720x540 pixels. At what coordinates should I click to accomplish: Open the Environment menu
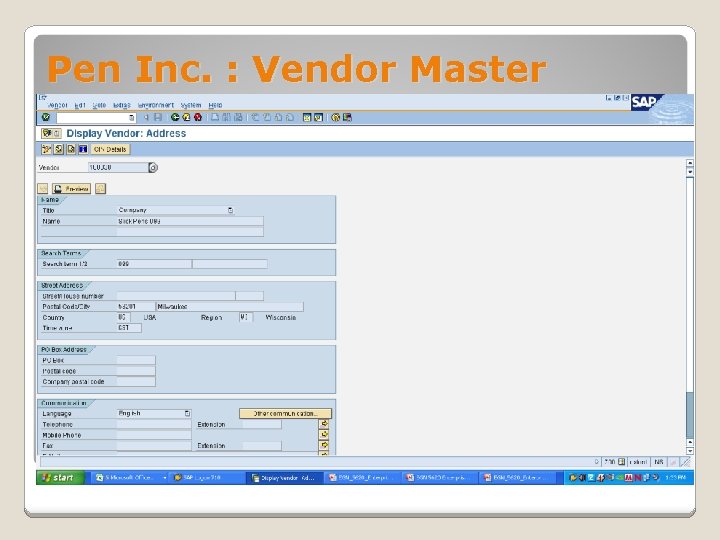156,105
